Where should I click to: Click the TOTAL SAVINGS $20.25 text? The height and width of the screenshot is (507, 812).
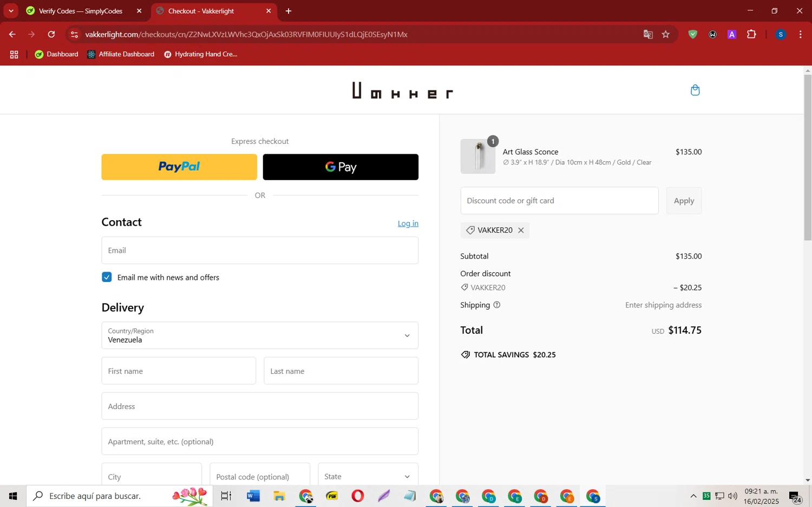[x=508, y=355]
